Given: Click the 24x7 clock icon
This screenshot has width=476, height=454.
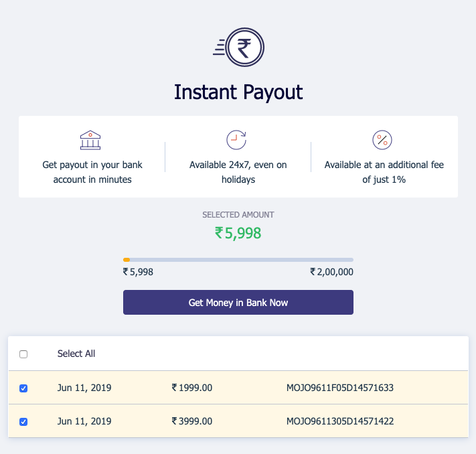Looking at the screenshot, I should tap(236, 140).
